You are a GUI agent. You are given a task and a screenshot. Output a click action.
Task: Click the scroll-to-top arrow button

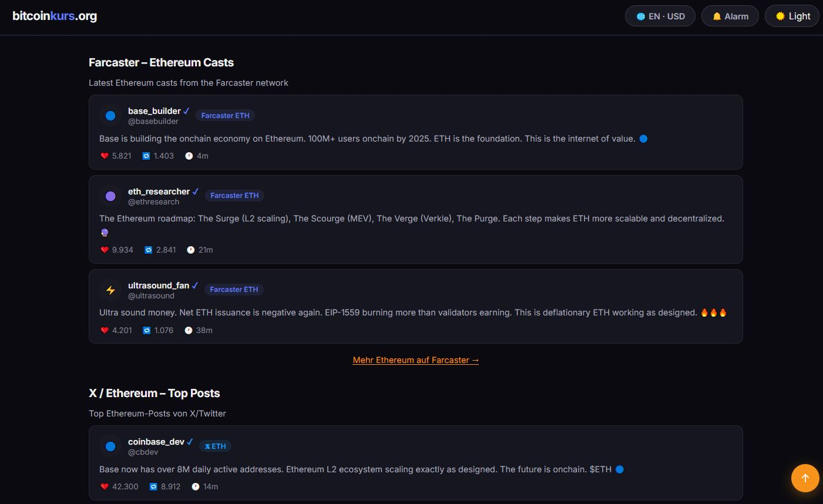click(x=805, y=478)
